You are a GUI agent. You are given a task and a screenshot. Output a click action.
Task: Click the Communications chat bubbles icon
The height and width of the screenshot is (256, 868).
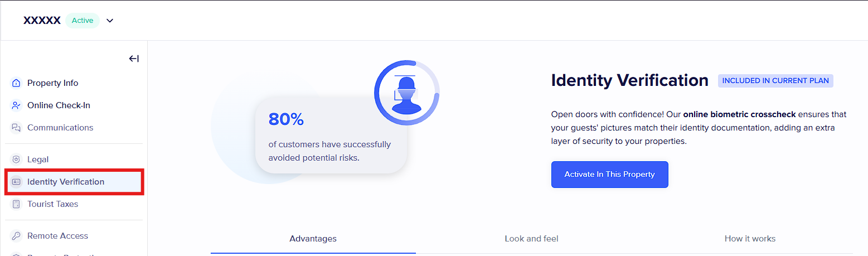16,128
